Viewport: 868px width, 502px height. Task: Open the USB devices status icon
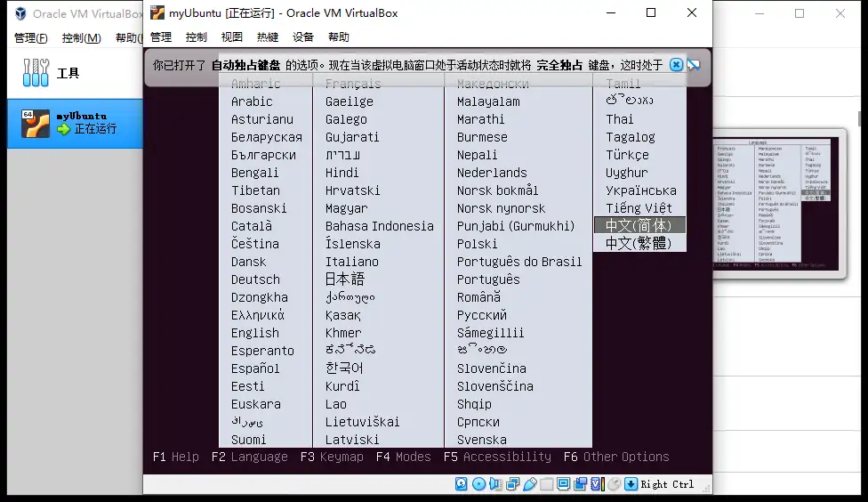(530, 484)
